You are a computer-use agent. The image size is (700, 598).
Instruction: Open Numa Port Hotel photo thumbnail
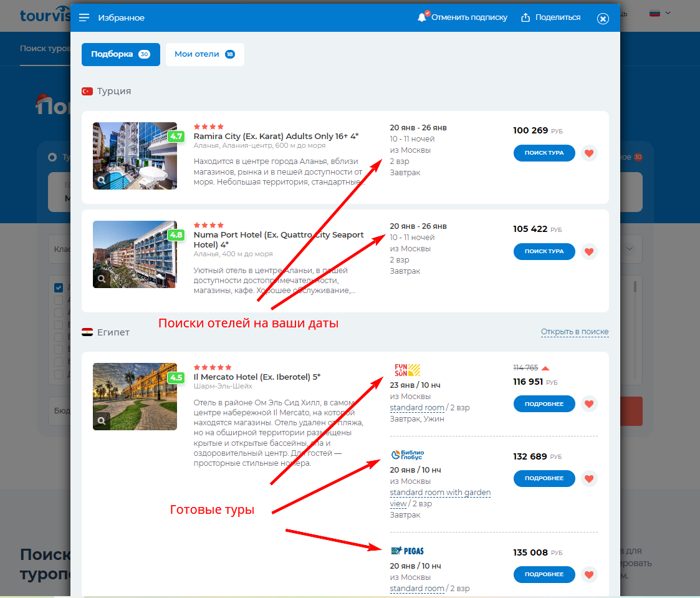135,254
